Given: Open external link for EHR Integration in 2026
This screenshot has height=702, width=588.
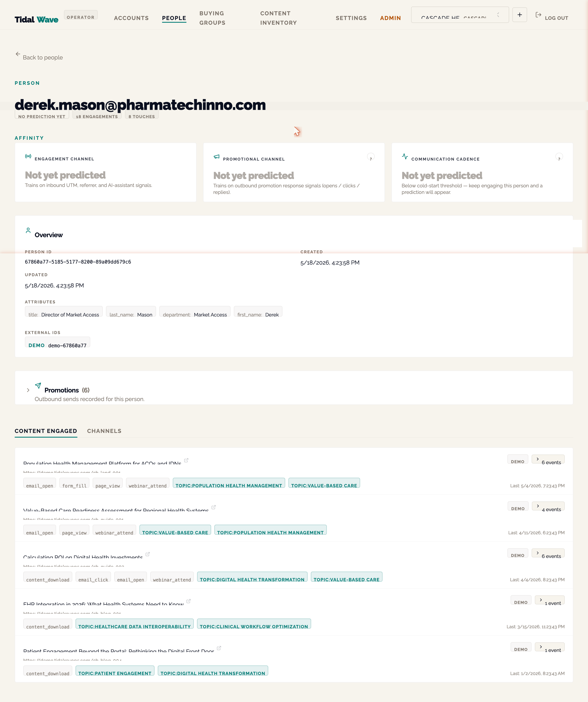Looking at the screenshot, I should click(188, 601).
